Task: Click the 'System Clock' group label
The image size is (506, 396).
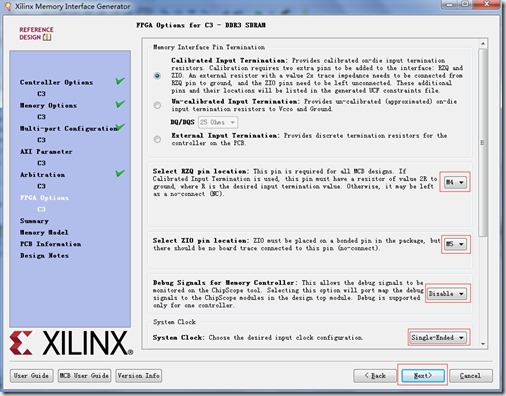Action: coord(174,322)
